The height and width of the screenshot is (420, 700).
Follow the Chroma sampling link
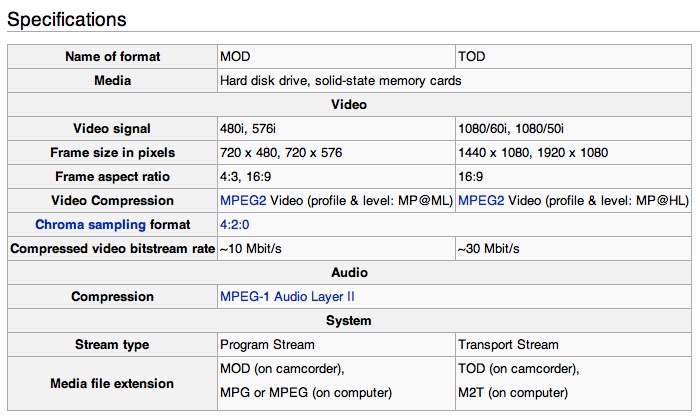point(90,225)
